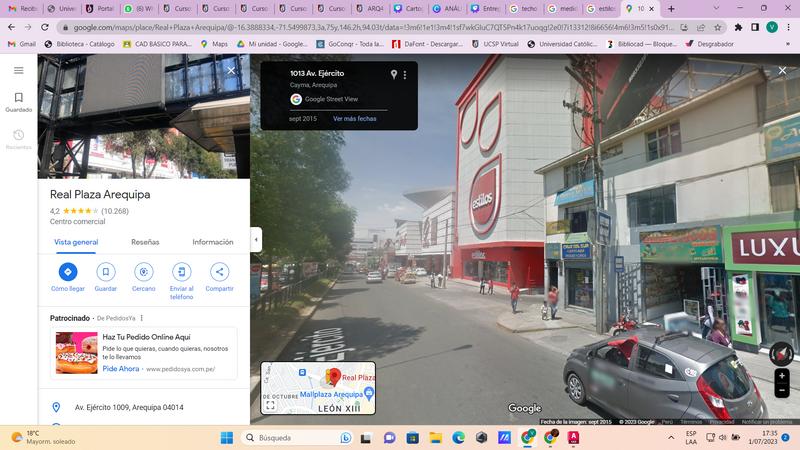Click the taskbar Búsqueda search box
800x450 pixels.
point(298,438)
